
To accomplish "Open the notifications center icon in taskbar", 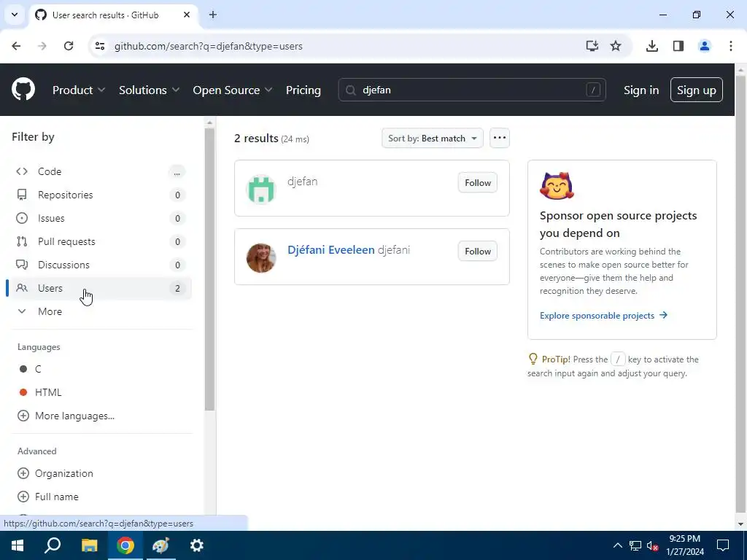I will [723, 545].
